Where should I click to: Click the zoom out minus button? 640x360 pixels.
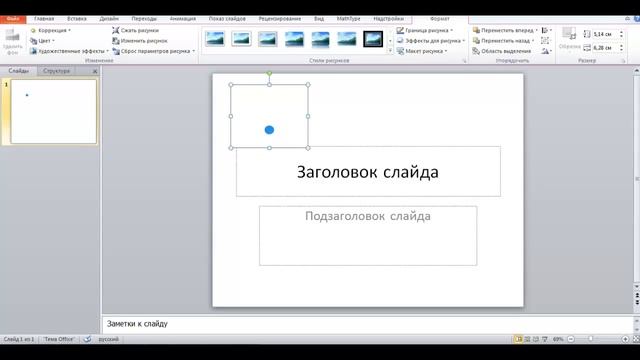click(x=571, y=339)
